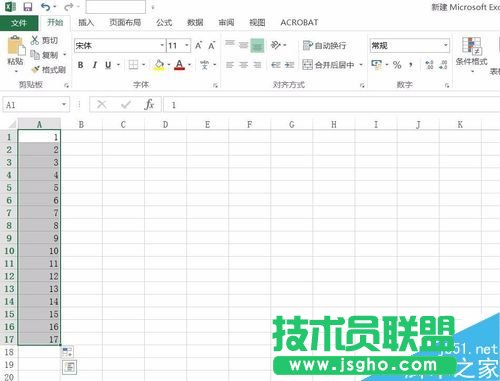Apply the red font color A
This screenshot has width=500, height=381.
(179, 65)
